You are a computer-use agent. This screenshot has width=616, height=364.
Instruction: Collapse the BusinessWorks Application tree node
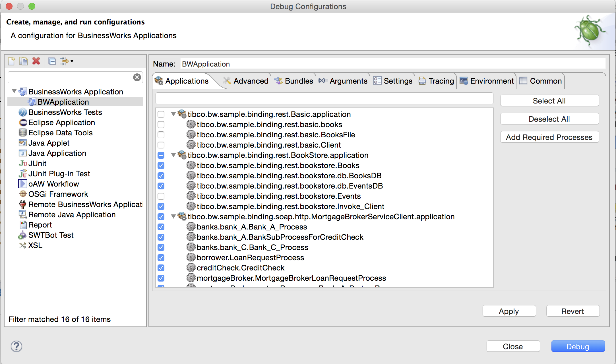click(x=14, y=91)
